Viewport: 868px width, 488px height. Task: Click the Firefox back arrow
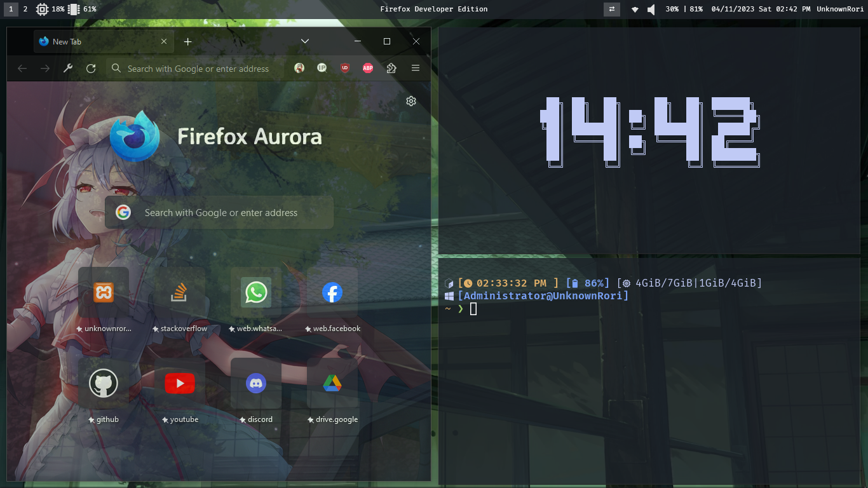[x=22, y=69]
